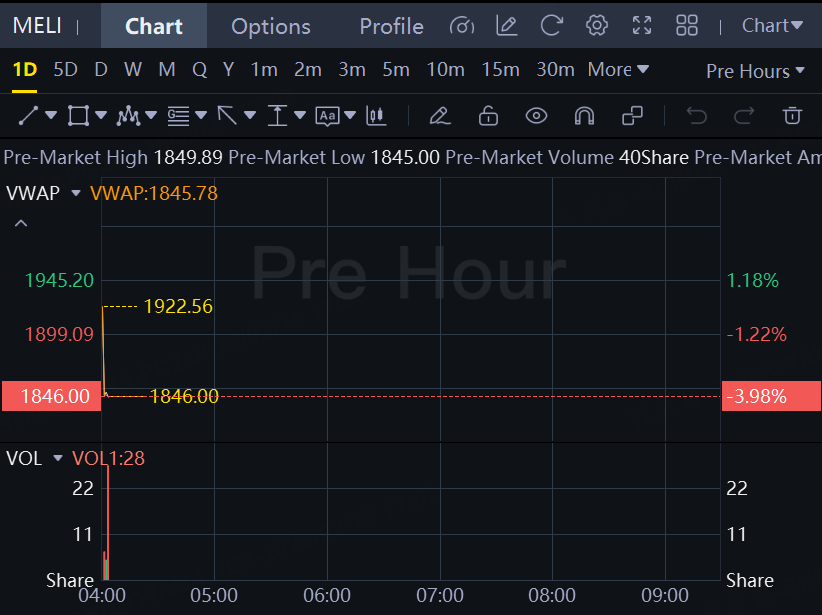822x615 pixels.
Task: Open the Pre Hours session dropdown
Action: [x=755, y=71]
